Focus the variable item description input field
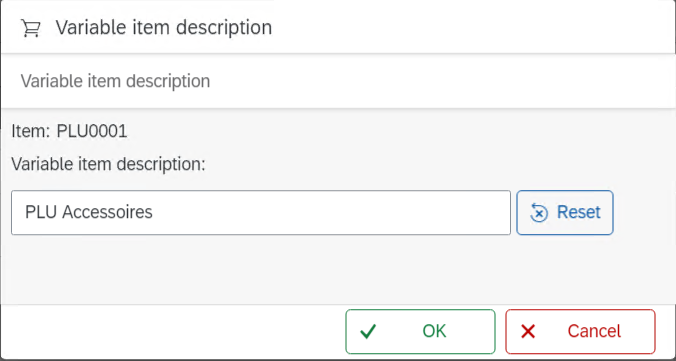This screenshot has height=361, width=676. 261,213
